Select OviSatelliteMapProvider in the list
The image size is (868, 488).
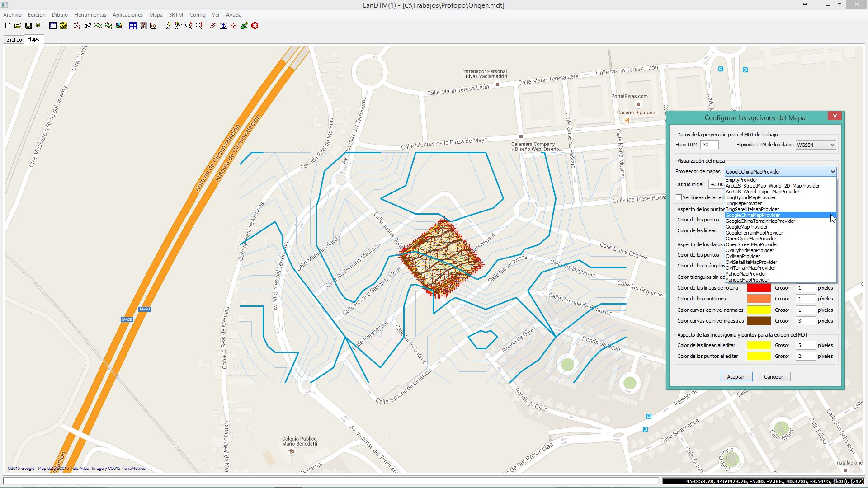coord(780,262)
